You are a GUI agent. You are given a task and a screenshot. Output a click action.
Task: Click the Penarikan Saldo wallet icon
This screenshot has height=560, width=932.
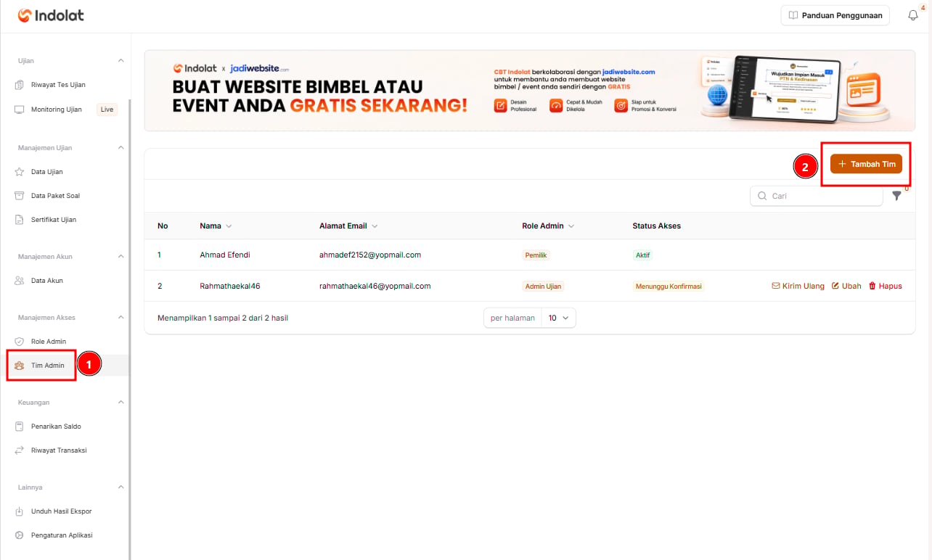click(20, 427)
